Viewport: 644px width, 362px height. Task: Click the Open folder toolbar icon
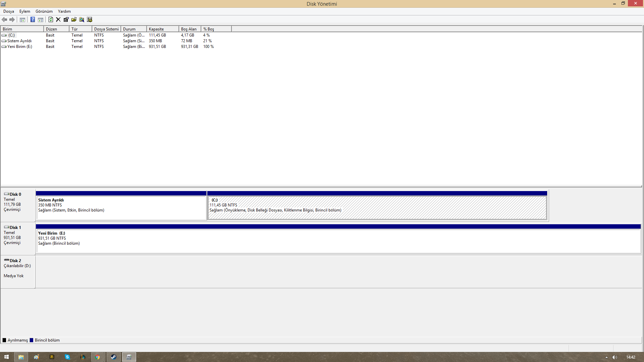(x=74, y=19)
